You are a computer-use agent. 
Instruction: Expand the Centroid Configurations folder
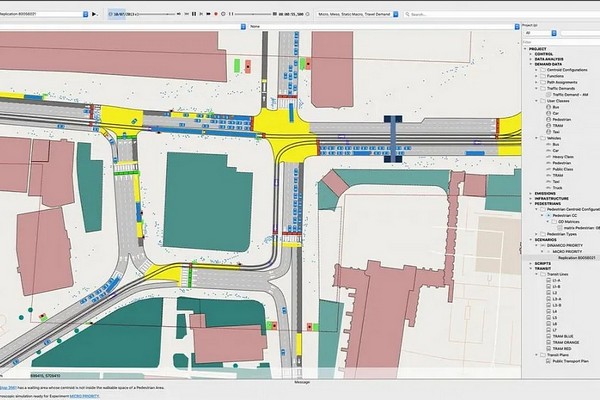[x=536, y=70]
